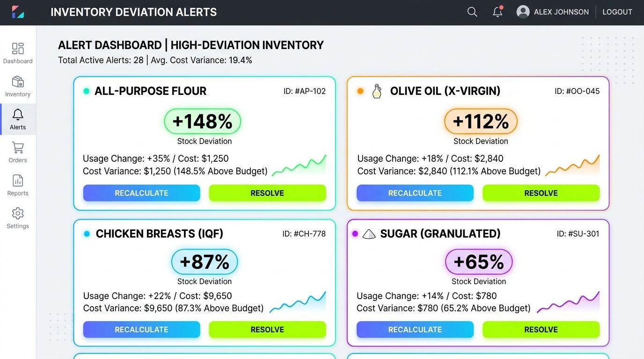The height and width of the screenshot is (359, 644).
Task: Click the Alex Johnson user avatar
Action: (523, 12)
